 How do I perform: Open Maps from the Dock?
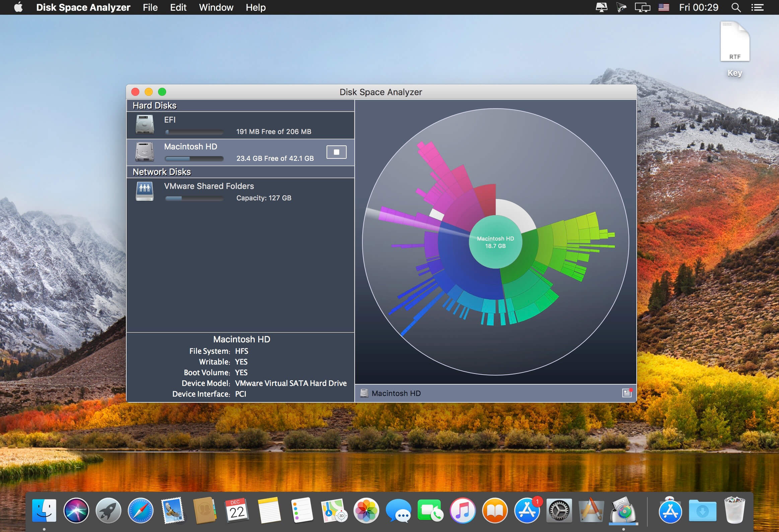pyautogui.click(x=334, y=510)
